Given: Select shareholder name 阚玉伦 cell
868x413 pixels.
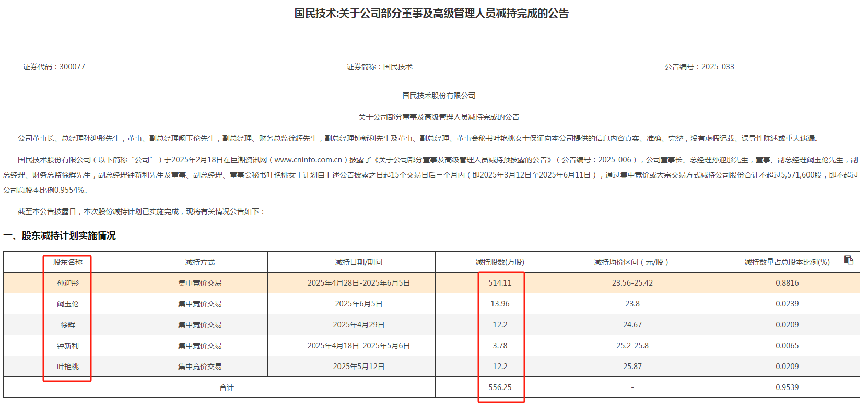Looking at the screenshot, I should click(68, 304).
